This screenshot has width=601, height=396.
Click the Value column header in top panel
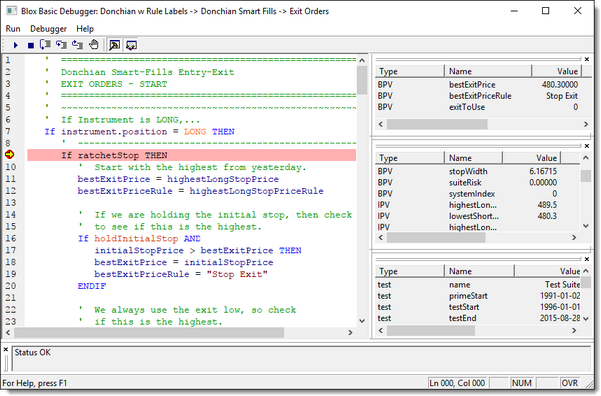pos(557,71)
